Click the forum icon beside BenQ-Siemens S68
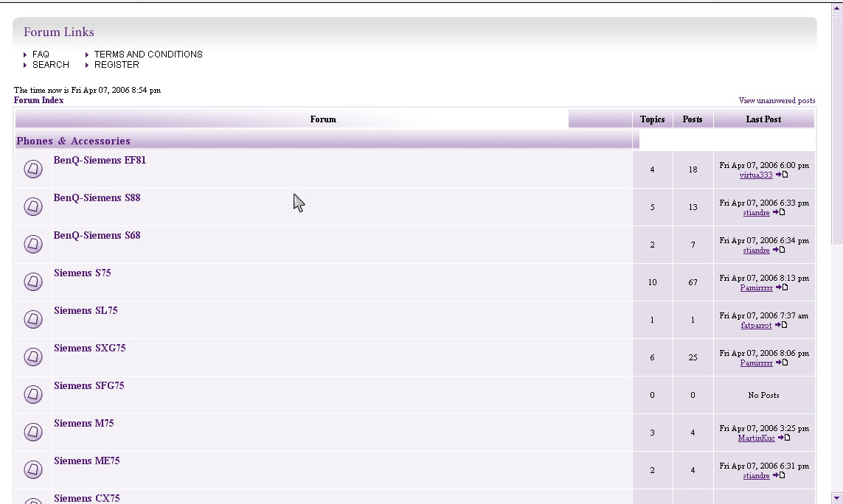Viewport: 843px width, 504px height. (x=33, y=244)
